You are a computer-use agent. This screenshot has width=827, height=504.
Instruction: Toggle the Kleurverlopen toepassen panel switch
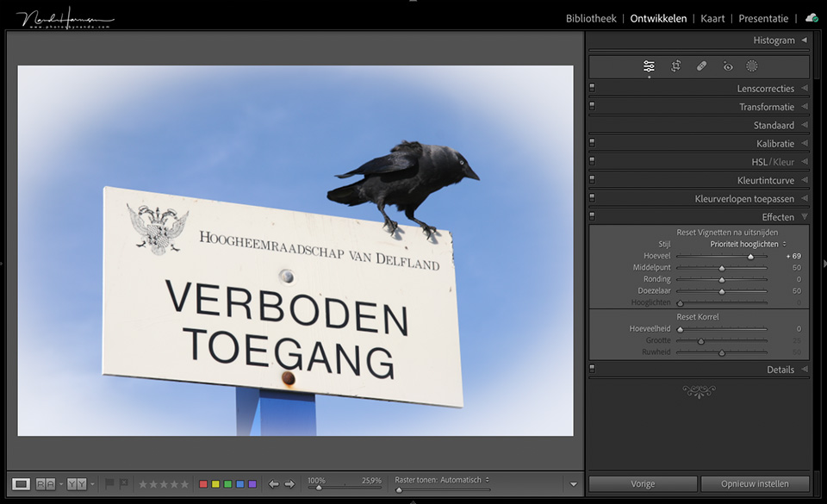coord(593,197)
